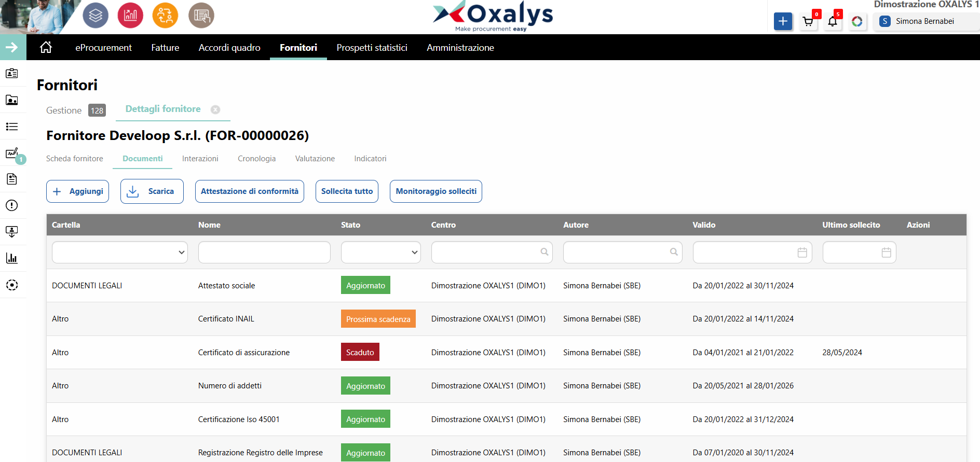Open the red chart module icon
Viewport: 980px width, 462px height.
tap(130, 16)
